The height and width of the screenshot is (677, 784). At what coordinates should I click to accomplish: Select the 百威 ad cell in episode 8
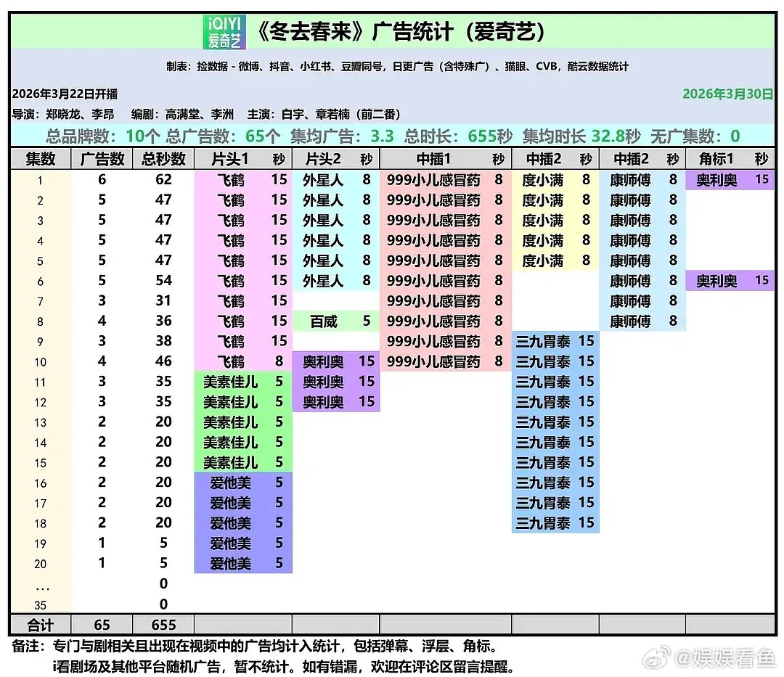pos(322,321)
